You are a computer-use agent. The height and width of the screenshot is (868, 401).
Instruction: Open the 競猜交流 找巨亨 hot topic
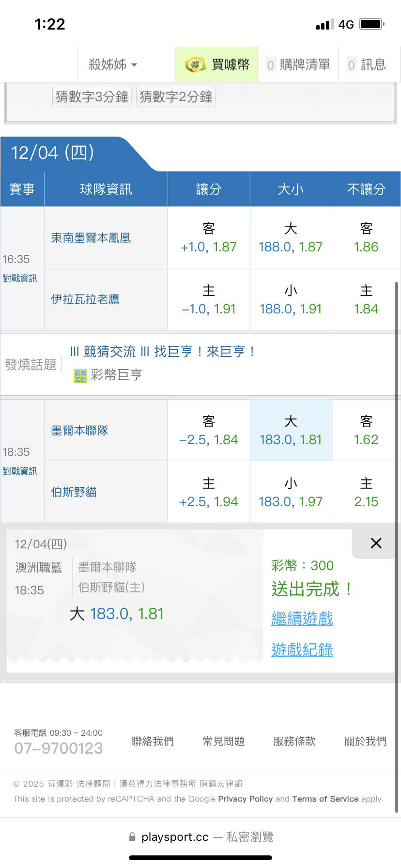[x=163, y=352]
